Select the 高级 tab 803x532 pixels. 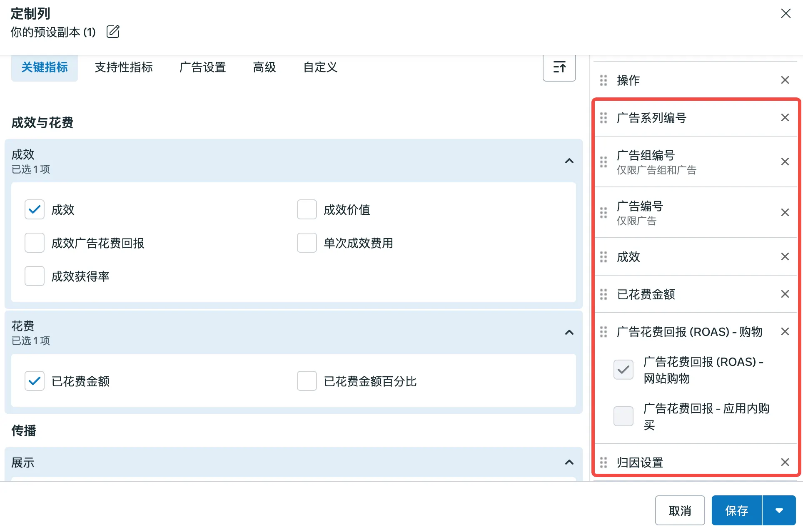tap(264, 67)
